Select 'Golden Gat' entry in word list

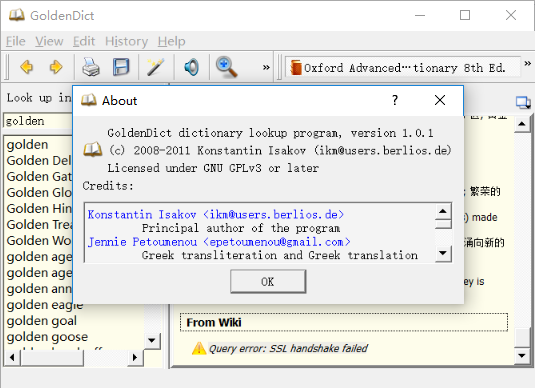coord(39,176)
